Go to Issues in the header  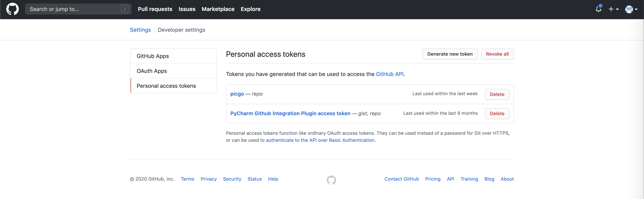tap(187, 9)
